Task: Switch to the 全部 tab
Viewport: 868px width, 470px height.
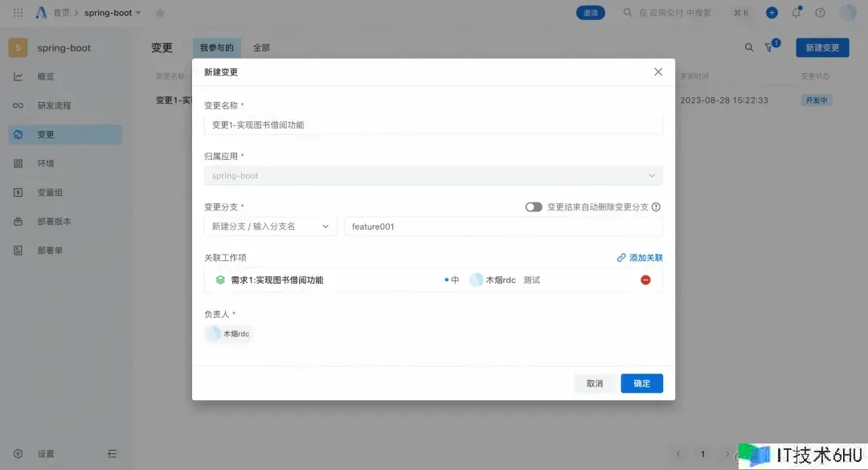Action: point(261,48)
